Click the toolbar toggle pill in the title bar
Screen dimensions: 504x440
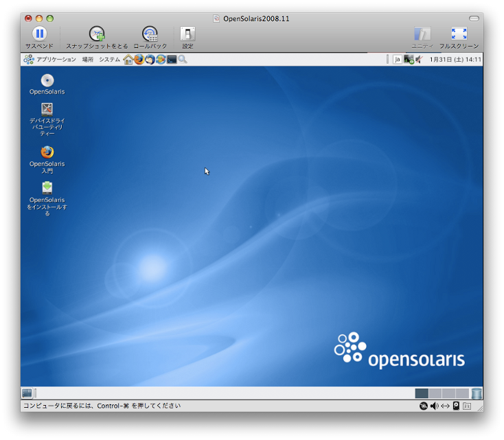[474, 19]
